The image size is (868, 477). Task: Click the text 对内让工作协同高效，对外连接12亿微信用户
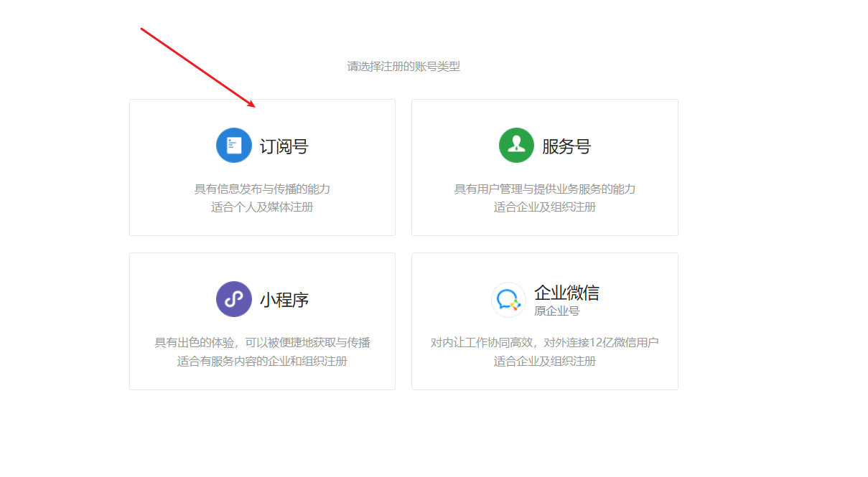544,343
